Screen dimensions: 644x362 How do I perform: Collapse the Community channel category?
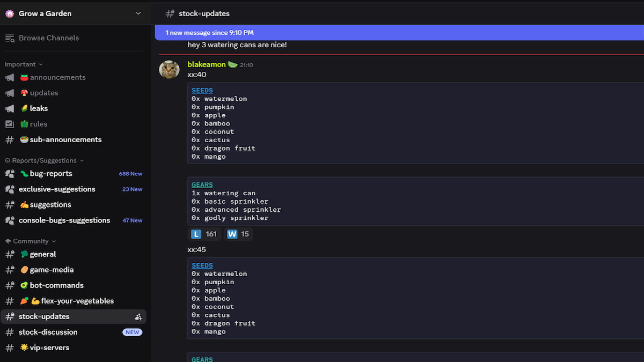tap(30, 241)
